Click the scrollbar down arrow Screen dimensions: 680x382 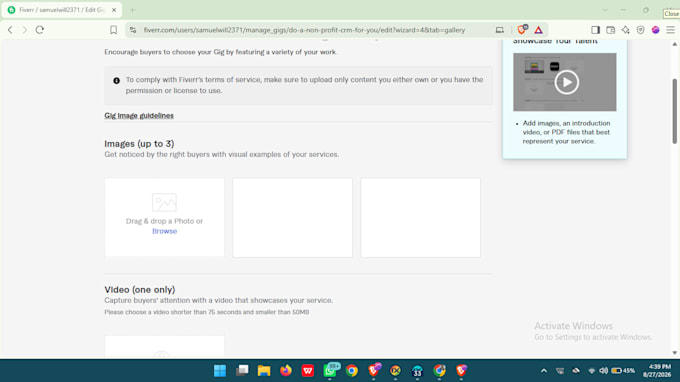tap(674, 353)
